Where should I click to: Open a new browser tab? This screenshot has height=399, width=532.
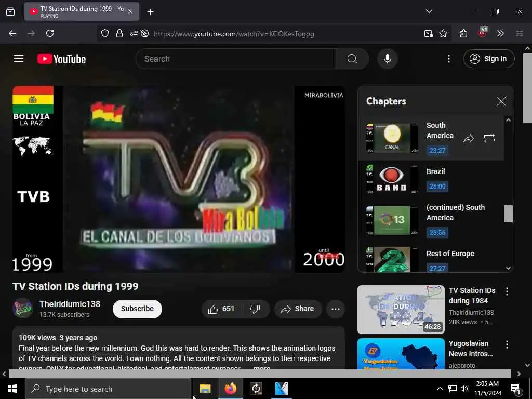[150, 12]
